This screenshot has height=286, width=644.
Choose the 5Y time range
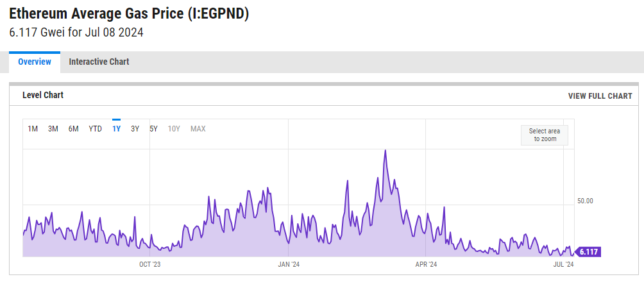[153, 129]
